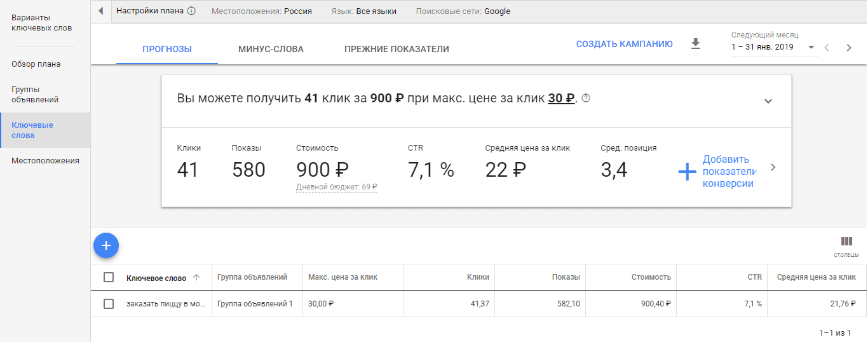Switch to the Минус-слова tab

[271, 49]
